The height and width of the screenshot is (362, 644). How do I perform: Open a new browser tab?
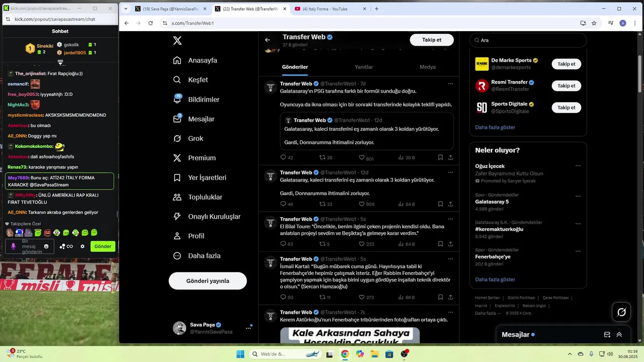point(376,9)
